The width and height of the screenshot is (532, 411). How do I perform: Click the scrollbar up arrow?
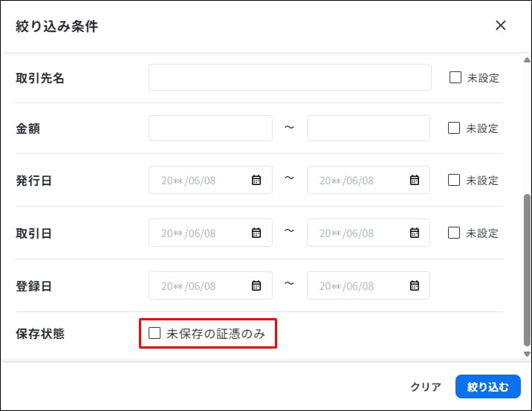[x=527, y=60]
